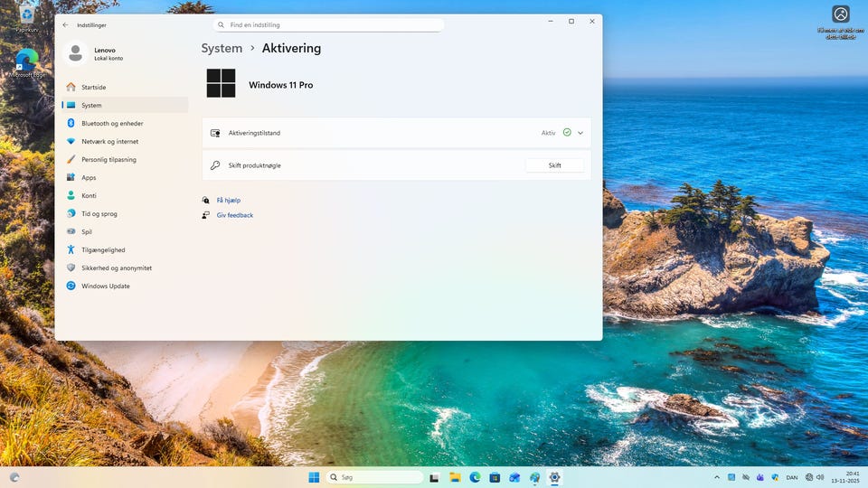
Task: Open Spil settings
Action: pos(125,232)
